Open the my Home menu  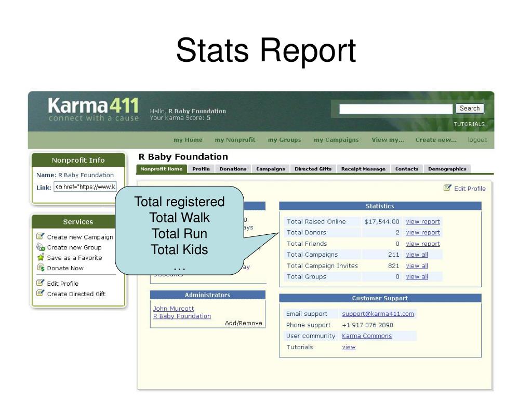[188, 140]
